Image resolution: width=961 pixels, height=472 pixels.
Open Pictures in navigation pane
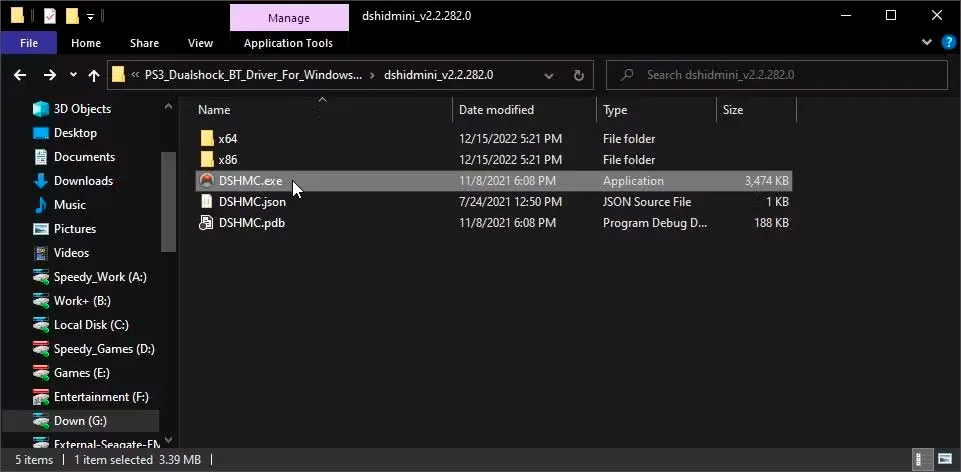click(x=75, y=229)
